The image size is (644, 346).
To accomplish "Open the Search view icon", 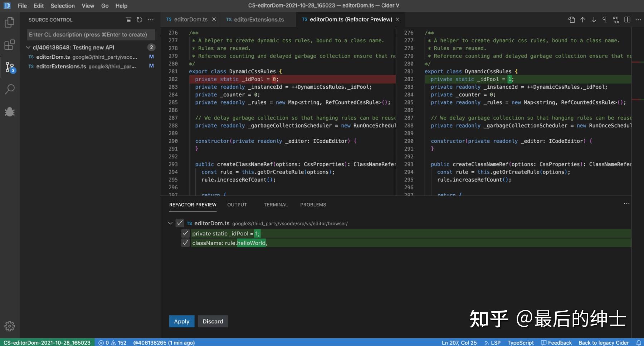I will click(x=10, y=89).
